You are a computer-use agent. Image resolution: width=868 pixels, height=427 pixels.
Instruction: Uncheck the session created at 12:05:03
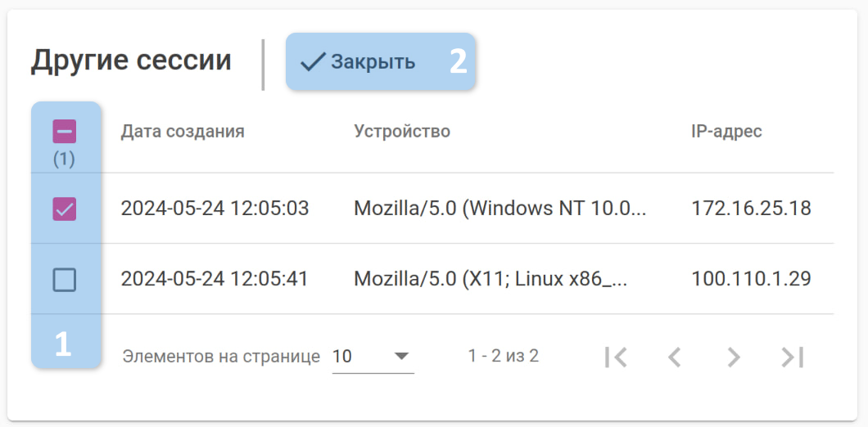(x=65, y=209)
